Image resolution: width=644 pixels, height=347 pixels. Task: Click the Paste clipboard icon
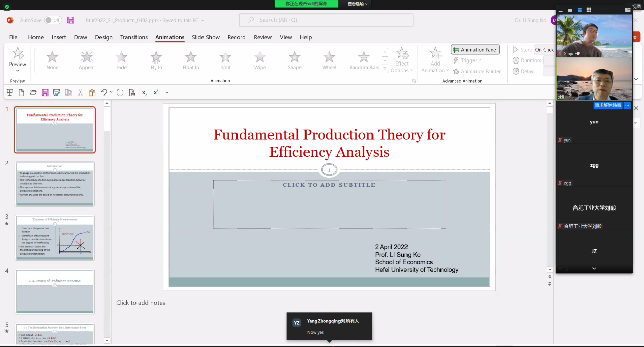tap(92, 92)
